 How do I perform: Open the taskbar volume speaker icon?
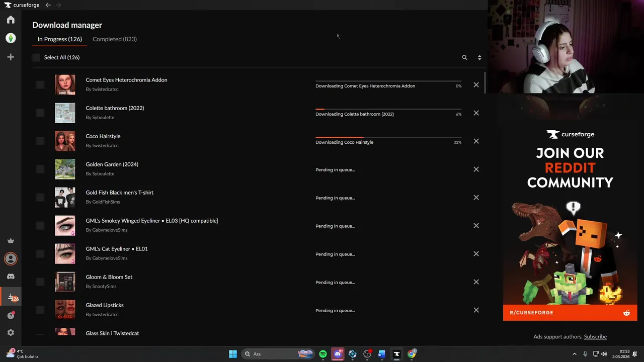[604, 354]
